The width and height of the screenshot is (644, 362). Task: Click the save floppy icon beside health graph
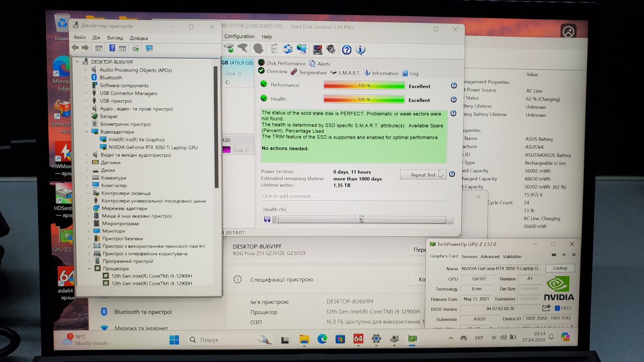267,219
